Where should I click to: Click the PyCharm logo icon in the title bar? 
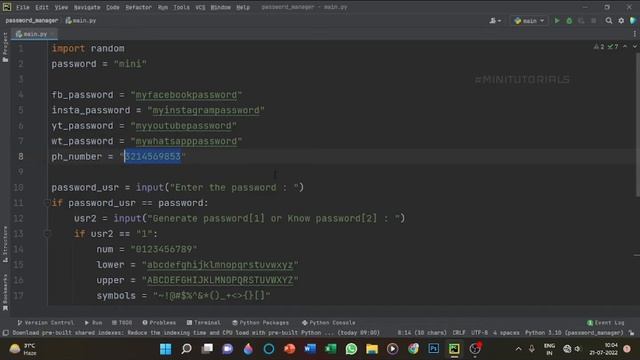7,7
